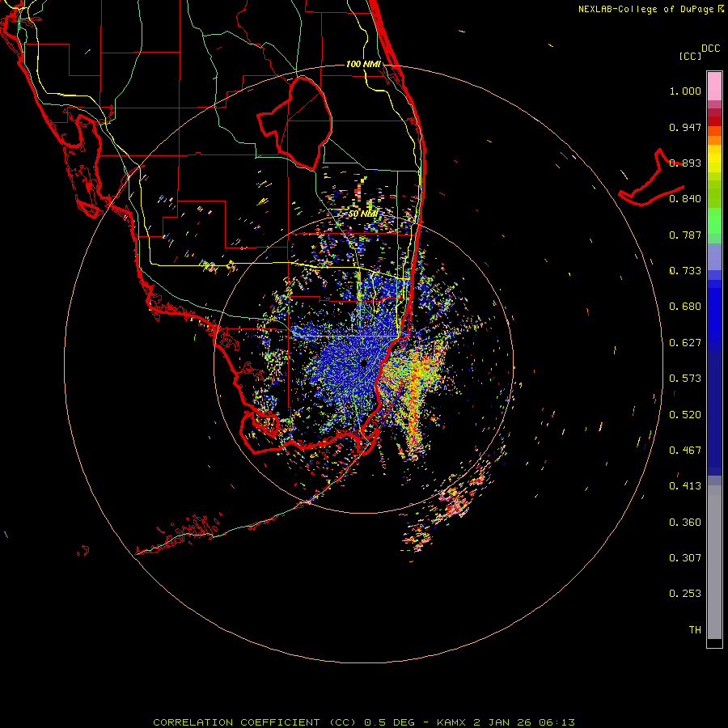This screenshot has width=728, height=728.
Task: Pick the light pink swatch topping the color bar
Action: point(714,87)
